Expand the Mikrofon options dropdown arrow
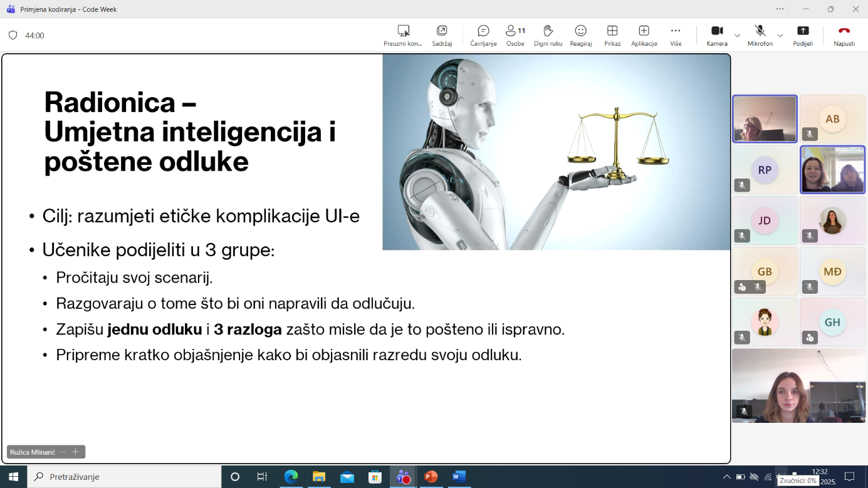Viewport: 868px width, 488px height. [780, 36]
